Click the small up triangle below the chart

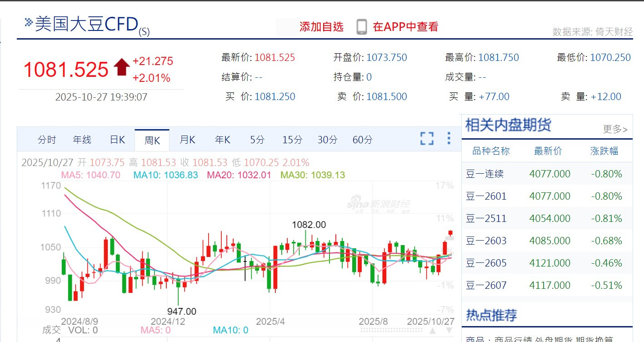tap(433, 331)
